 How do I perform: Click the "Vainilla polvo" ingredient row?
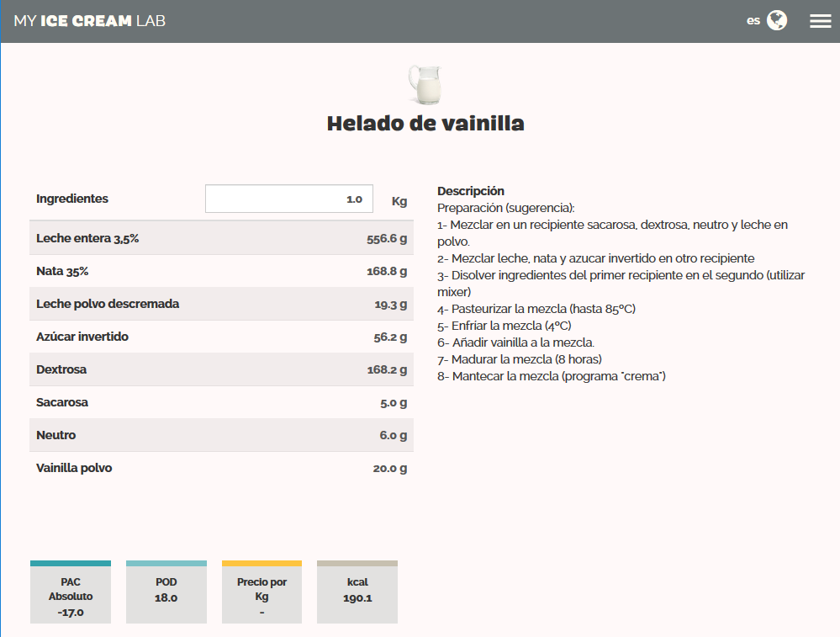pyautogui.click(x=221, y=468)
